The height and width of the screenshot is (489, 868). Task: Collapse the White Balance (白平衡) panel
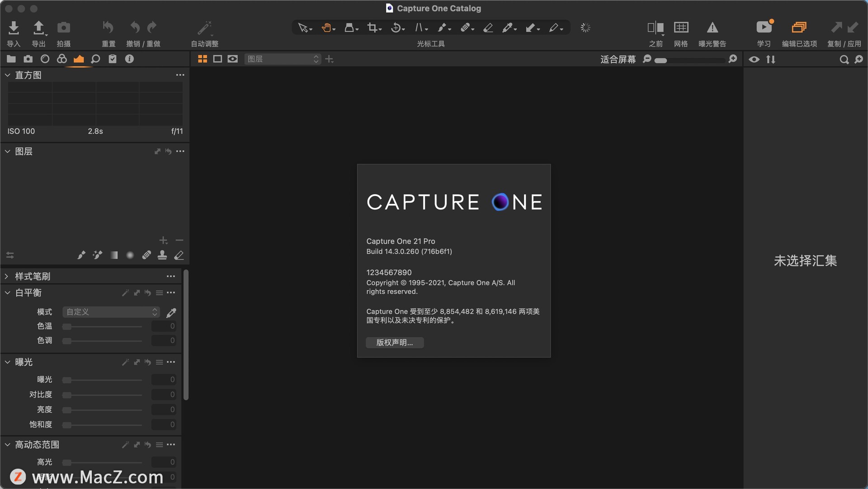click(8, 293)
